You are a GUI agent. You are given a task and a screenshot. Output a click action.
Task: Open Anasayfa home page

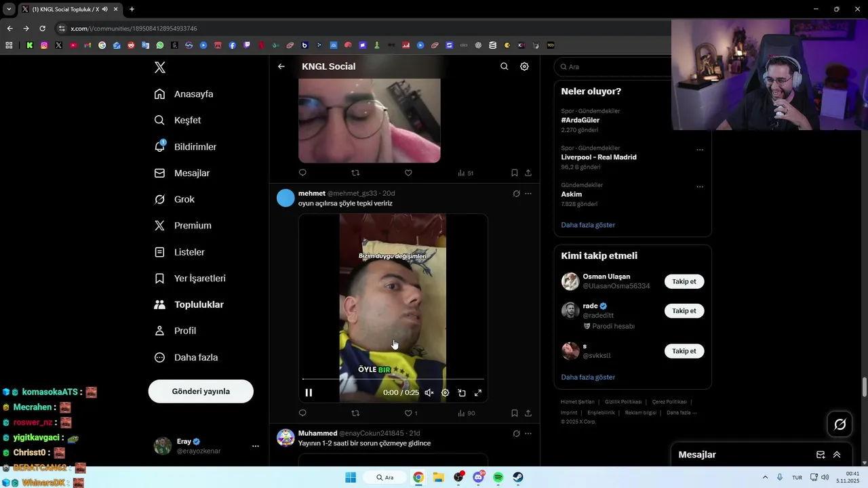click(x=184, y=94)
